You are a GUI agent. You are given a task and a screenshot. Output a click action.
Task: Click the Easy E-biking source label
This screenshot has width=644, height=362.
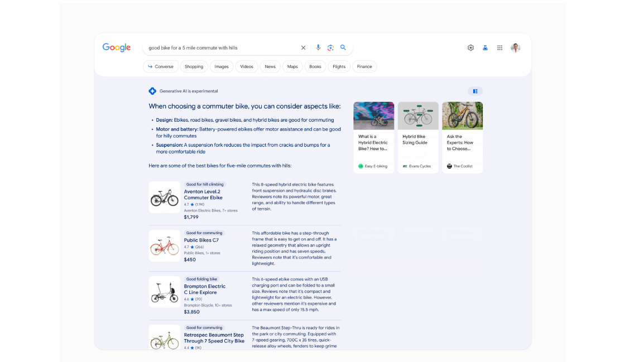pos(373,166)
